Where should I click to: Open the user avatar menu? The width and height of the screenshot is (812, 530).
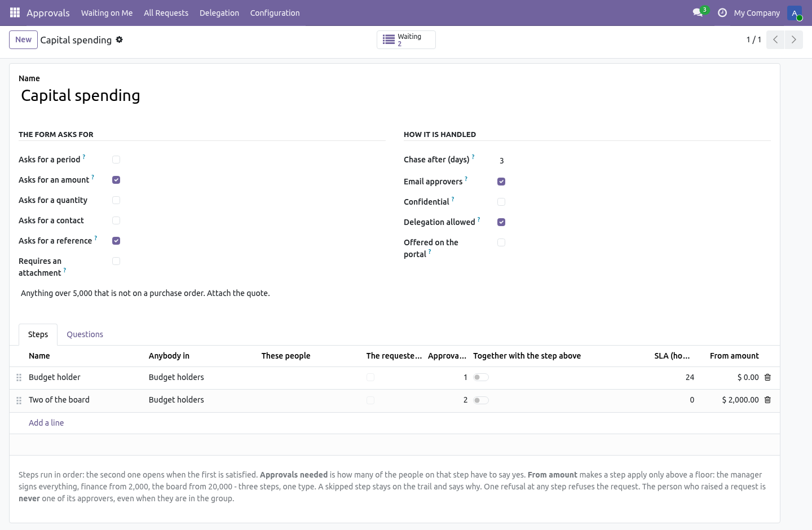click(x=795, y=12)
